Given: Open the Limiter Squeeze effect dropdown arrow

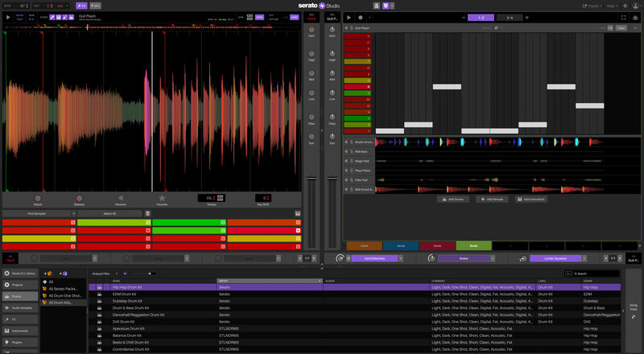Looking at the screenshot, I should (x=584, y=258).
